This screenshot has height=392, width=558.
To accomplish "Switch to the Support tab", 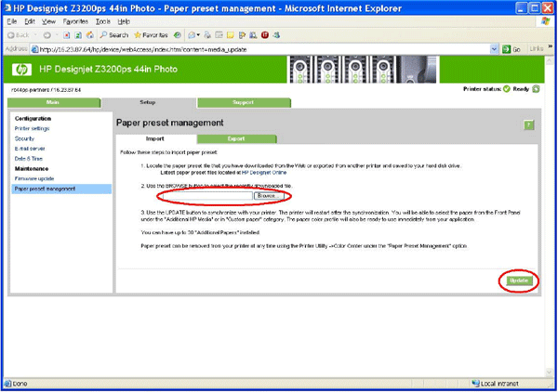I will (x=244, y=102).
